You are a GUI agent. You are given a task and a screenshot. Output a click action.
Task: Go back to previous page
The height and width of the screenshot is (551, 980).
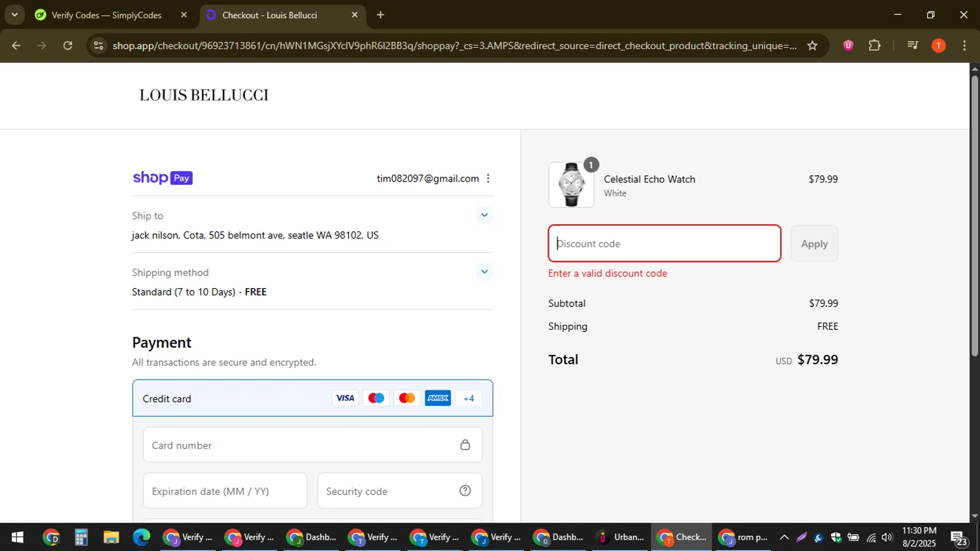[16, 46]
